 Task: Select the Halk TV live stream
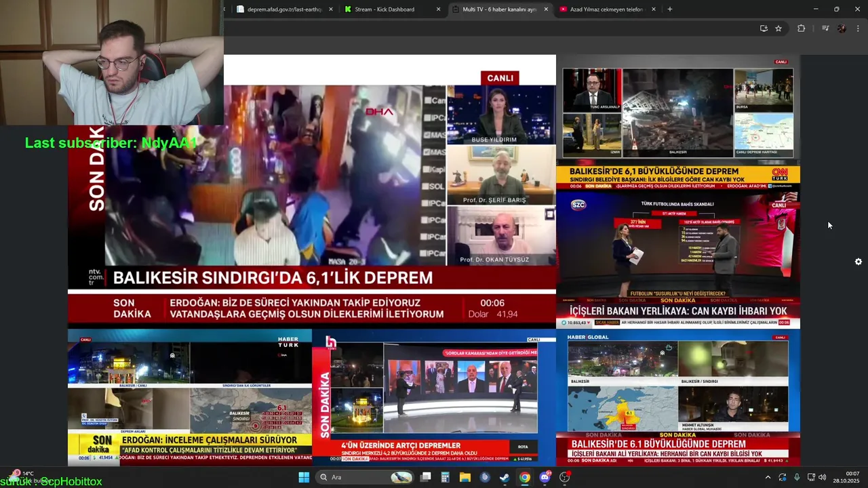coord(434,397)
